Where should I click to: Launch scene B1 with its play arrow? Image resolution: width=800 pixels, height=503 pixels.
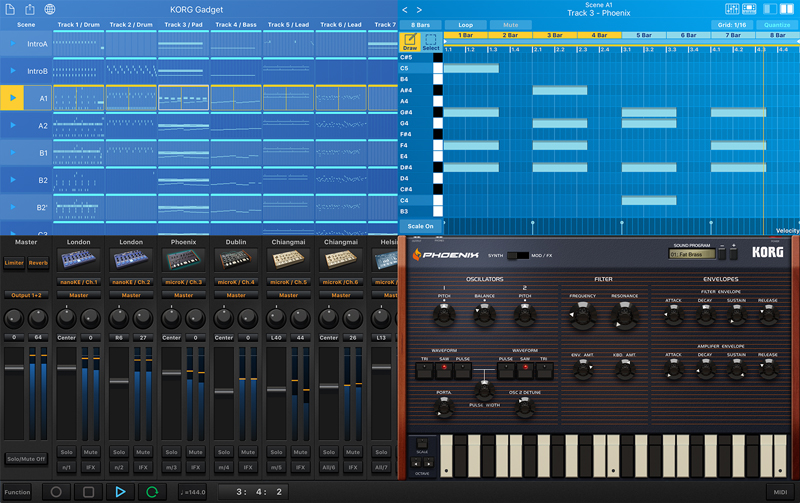point(13,153)
